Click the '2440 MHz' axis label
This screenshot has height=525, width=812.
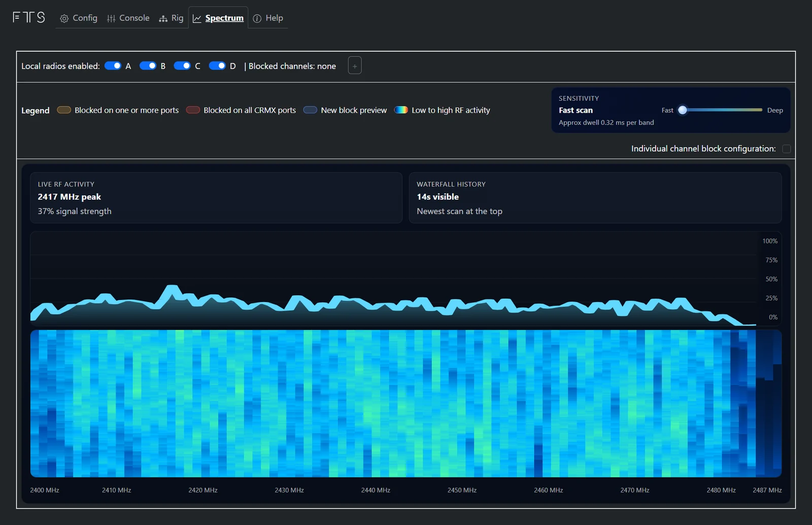(x=376, y=490)
